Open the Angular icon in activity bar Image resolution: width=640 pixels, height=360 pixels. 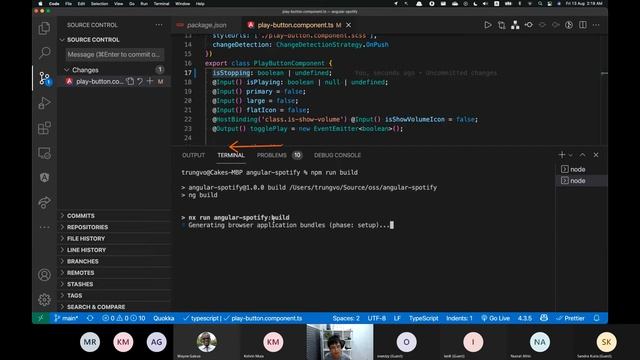point(44,178)
